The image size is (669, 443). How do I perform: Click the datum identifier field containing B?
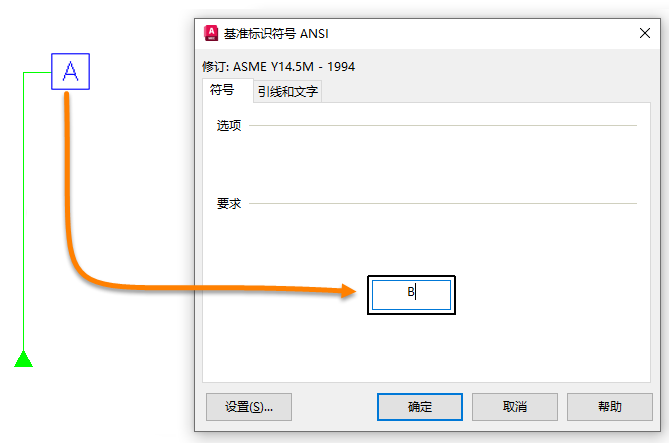(411, 293)
